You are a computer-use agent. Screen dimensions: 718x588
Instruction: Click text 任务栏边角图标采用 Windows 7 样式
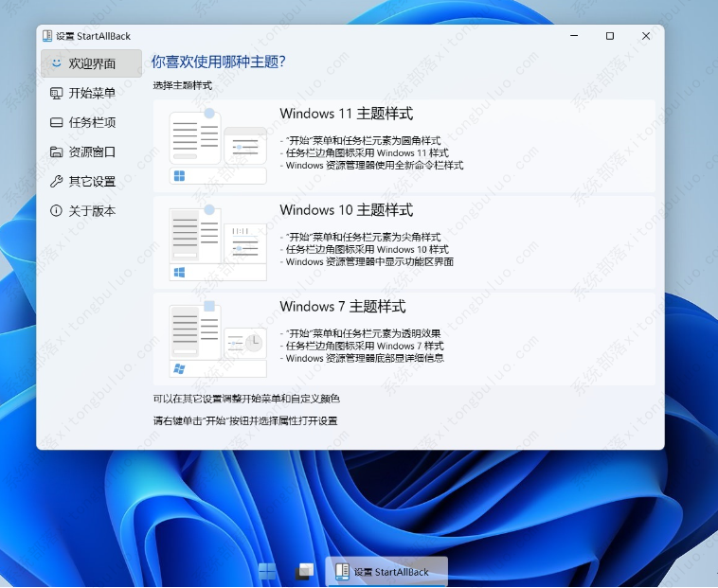pyautogui.click(x=365, y=346)
